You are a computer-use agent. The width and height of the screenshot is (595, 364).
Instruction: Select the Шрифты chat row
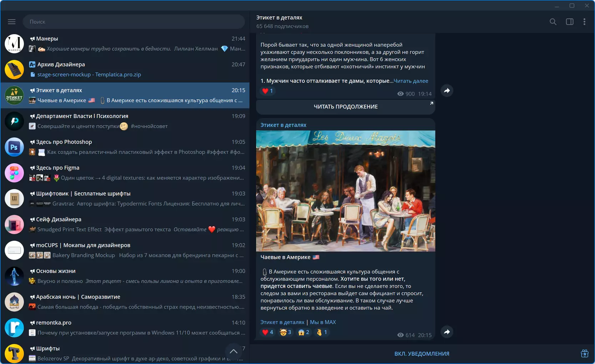click(x=125, y=353)
